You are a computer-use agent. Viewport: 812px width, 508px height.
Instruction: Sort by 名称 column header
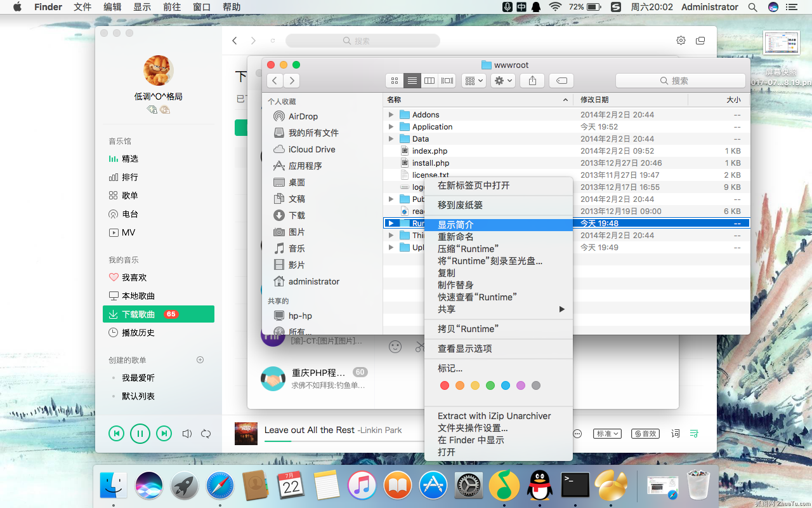tap(478, 100)
